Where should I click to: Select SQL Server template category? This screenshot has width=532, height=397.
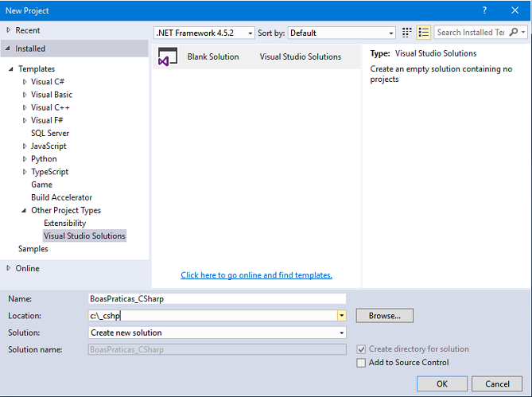click(x=50, y=134)
